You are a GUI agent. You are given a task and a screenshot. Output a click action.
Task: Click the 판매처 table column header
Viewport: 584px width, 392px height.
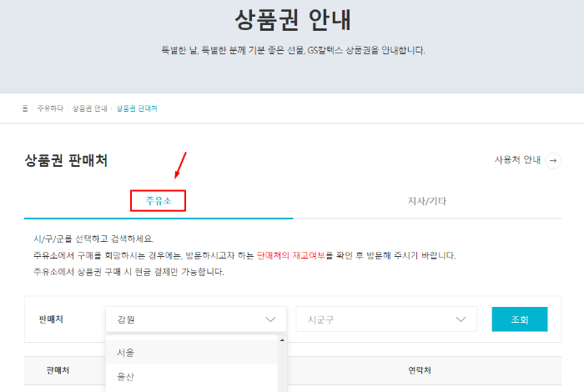pos(58,370)
